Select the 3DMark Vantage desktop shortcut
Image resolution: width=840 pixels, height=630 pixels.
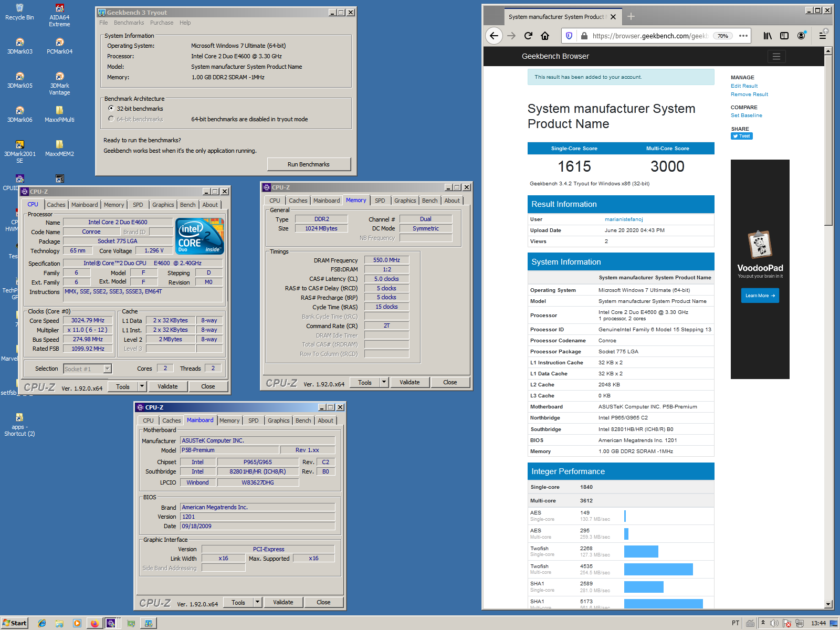(x=59, y=83)
